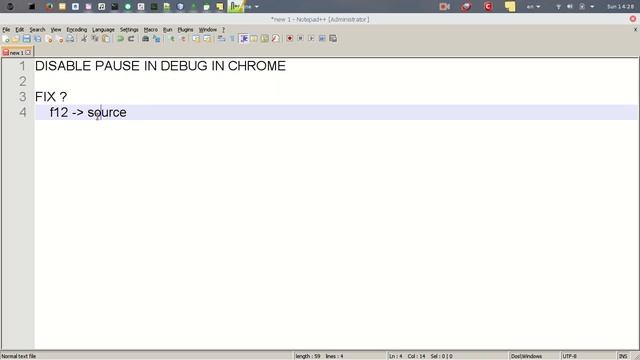This screenshot has width=640, height=360.
Task: Click the Save All toolbar icon
Action: click(x=38, y=39)
